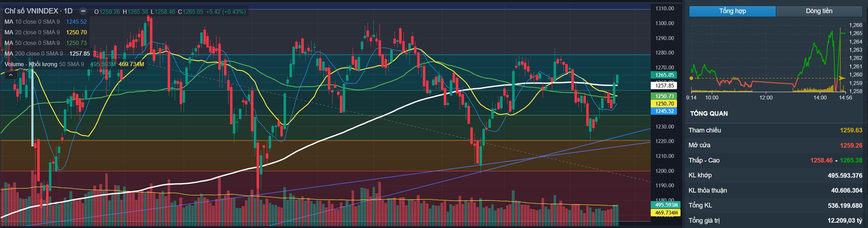Click the low value L1258.46 in header
868x228 pixels.
coord(163,12)
